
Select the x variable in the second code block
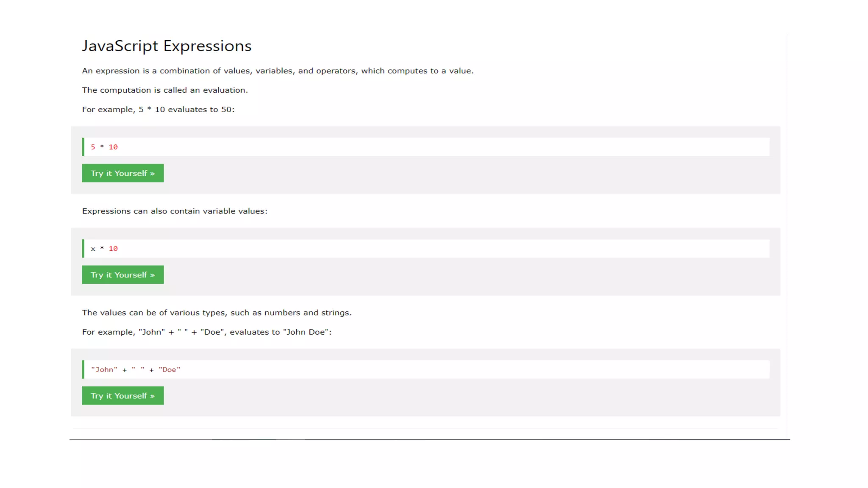click(93, 249)
